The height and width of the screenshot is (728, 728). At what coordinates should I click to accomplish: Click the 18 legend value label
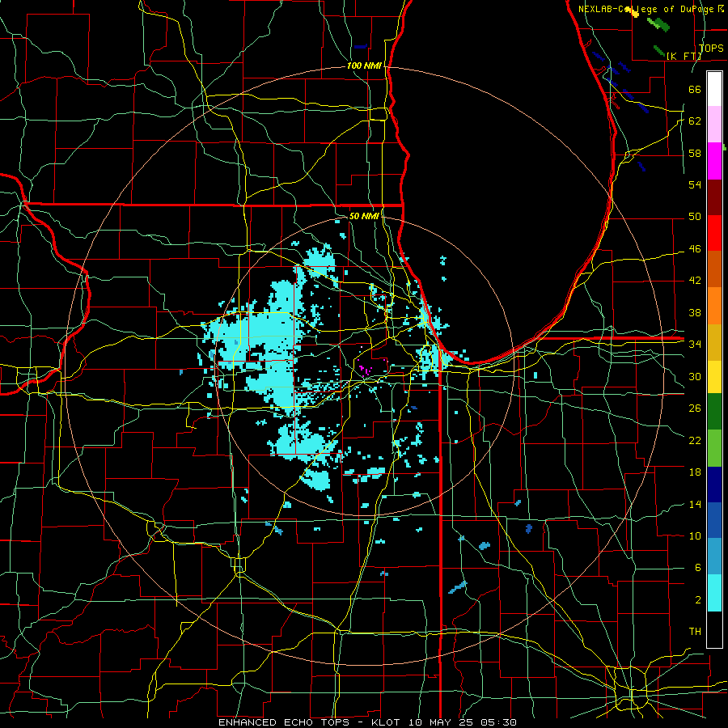(695, 472)
